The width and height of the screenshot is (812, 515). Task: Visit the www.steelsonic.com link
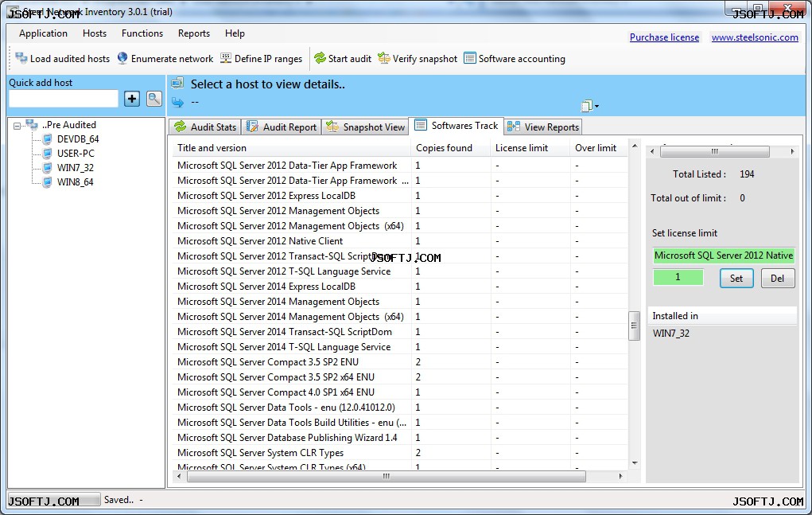point(755,37)
